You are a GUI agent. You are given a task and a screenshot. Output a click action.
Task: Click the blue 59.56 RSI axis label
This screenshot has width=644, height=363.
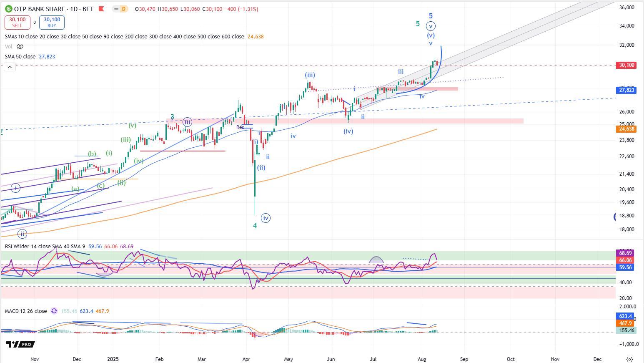click(x=625, y=267)
